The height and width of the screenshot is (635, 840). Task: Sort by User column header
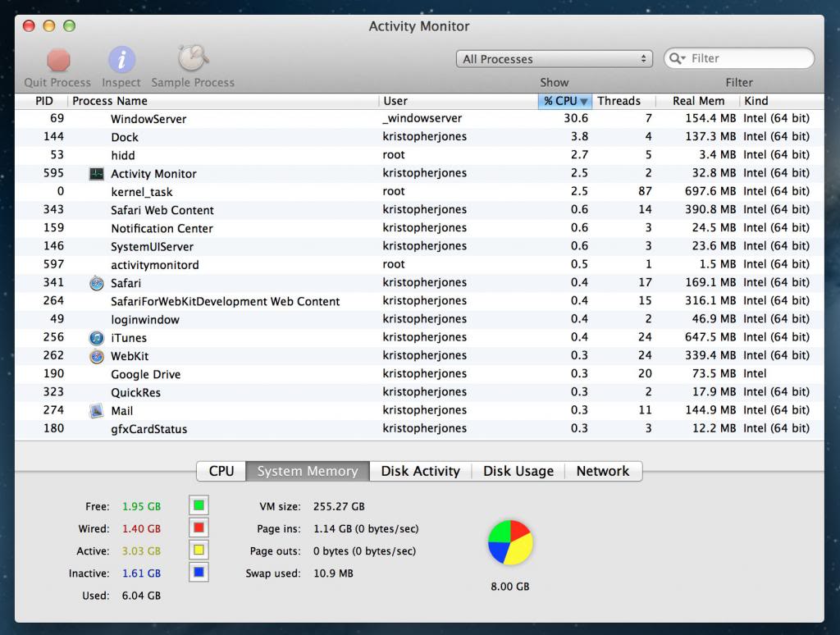[x=459, y=101]
